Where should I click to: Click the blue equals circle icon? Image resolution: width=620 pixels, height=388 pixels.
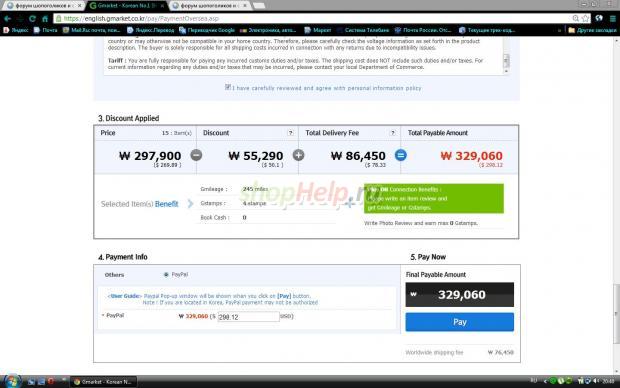click(401, 155)
